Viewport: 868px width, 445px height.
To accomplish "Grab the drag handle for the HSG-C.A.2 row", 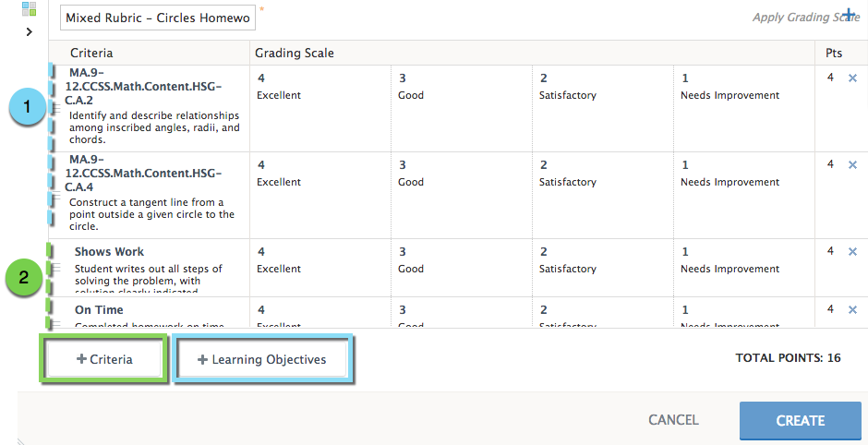I will point(55,109).
